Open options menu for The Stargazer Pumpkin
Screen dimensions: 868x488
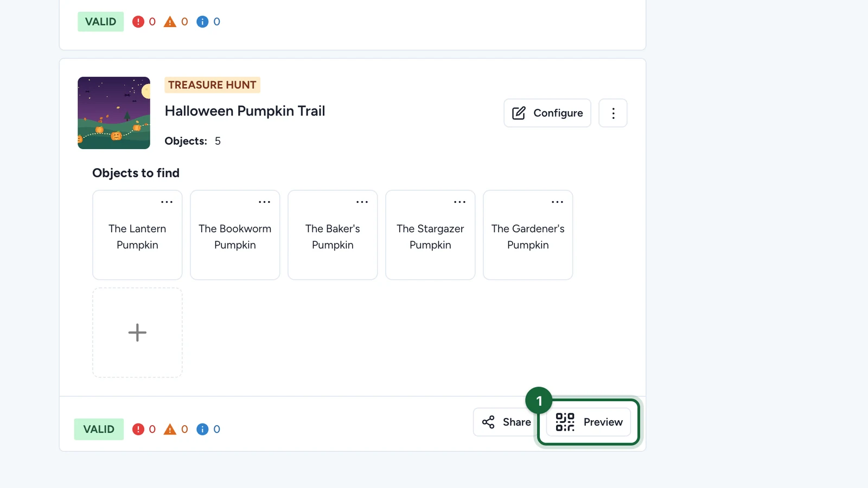[x=459, y=202]
